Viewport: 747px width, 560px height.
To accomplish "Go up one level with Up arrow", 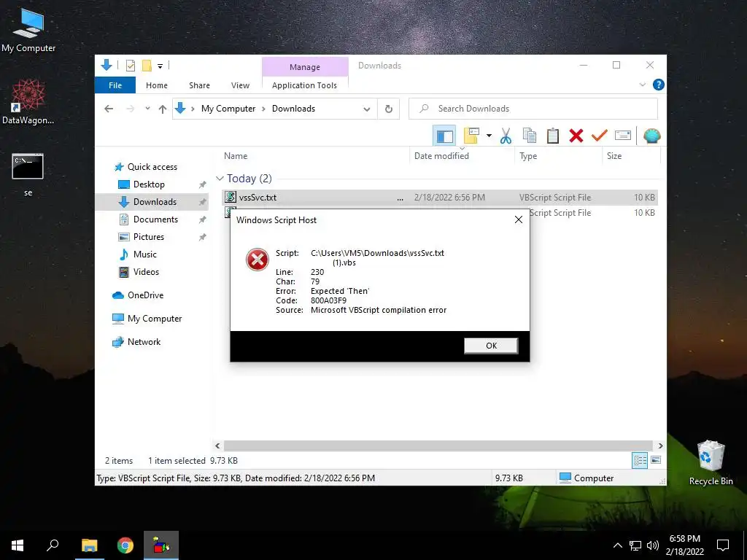I will coord(163,109).
